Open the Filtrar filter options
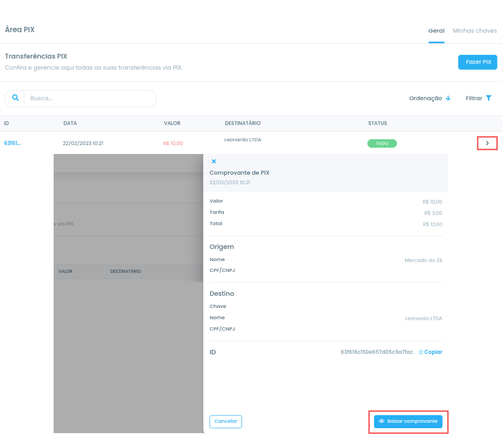 click(x=478, y=98)
